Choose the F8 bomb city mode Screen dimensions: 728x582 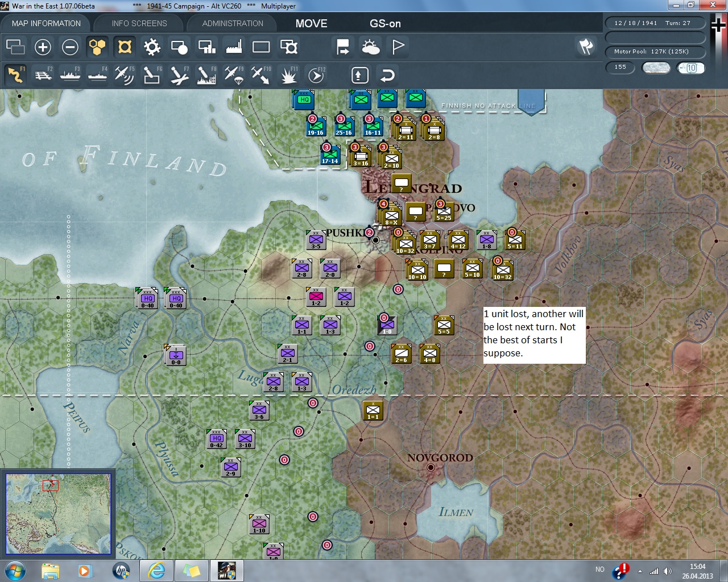click(206, 75)
